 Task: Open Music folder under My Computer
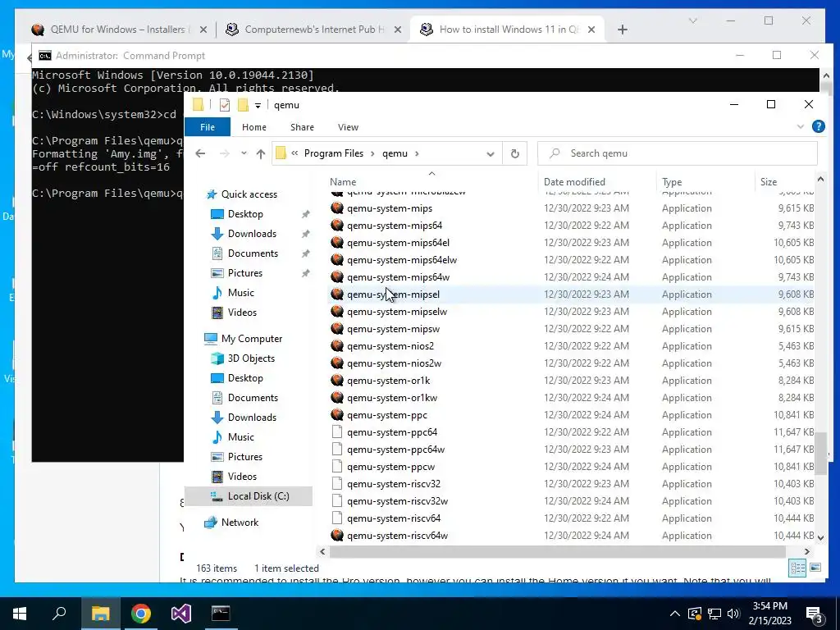pos(240,437)
